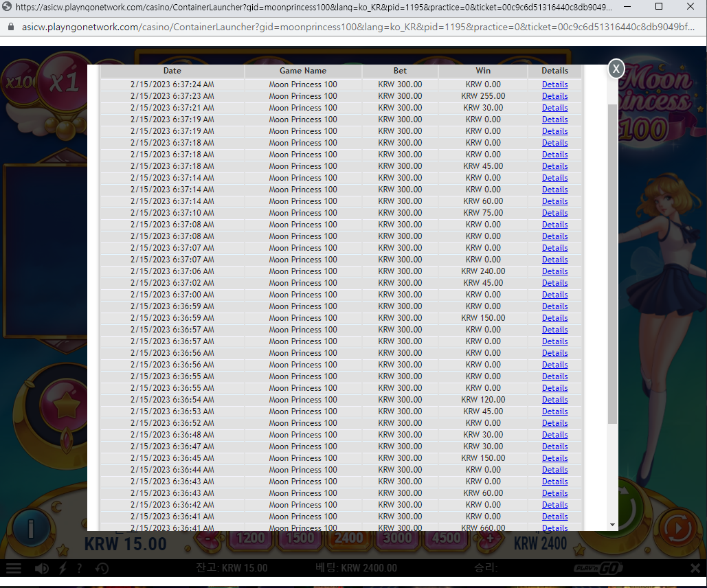Click the address bar URL
The image size is (707, 588).
coord(358,27)
